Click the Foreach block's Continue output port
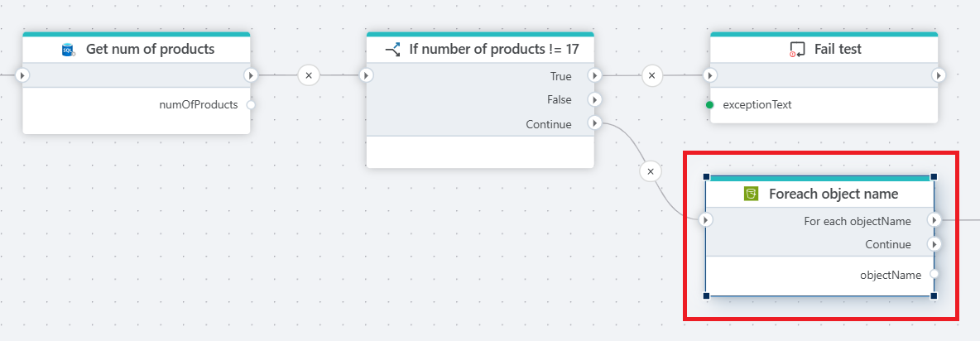980x341 pixels. click(934, 244)
